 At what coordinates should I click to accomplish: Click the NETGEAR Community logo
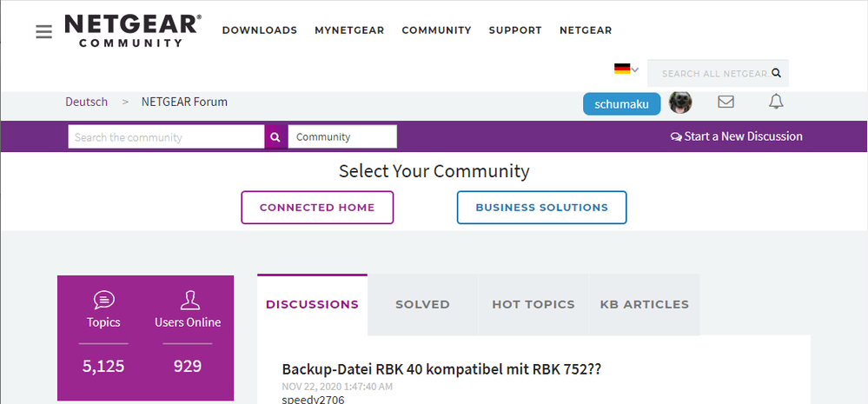132,30
